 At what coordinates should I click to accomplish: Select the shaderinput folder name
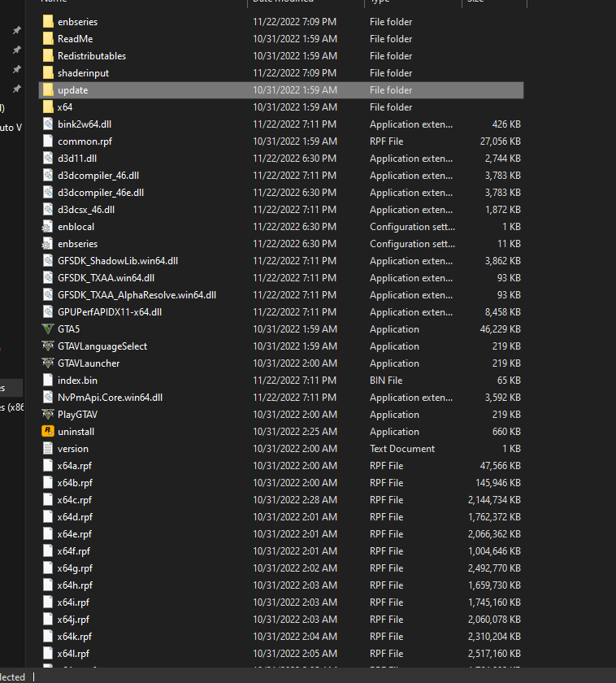click(x=83, y=73)
